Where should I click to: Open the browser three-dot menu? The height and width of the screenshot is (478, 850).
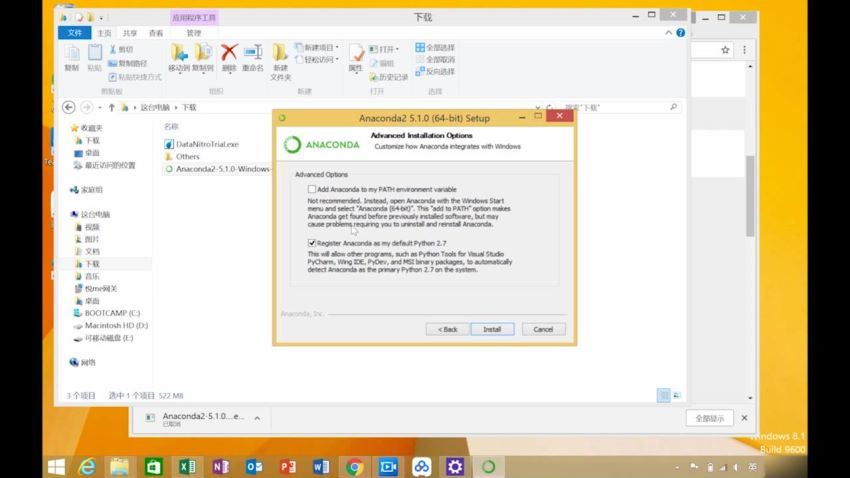(x=744, y=50)
